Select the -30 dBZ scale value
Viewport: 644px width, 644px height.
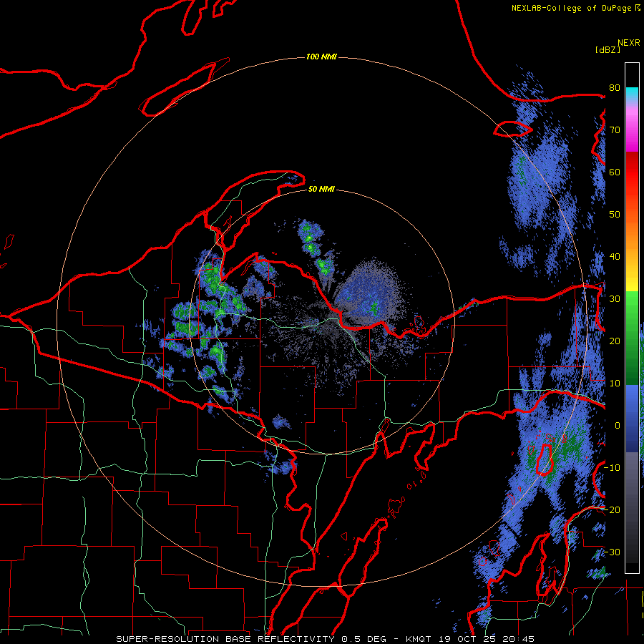pos(612,552)
